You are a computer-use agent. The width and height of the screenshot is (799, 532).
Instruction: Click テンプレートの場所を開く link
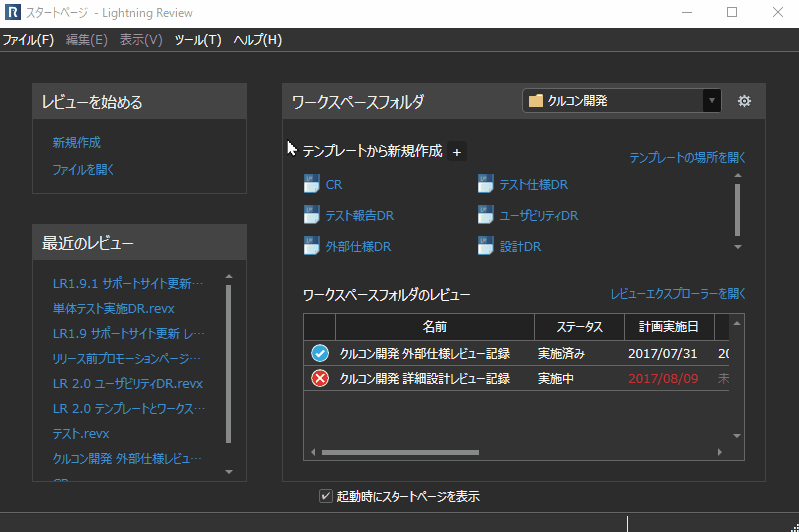coord(687,158)
